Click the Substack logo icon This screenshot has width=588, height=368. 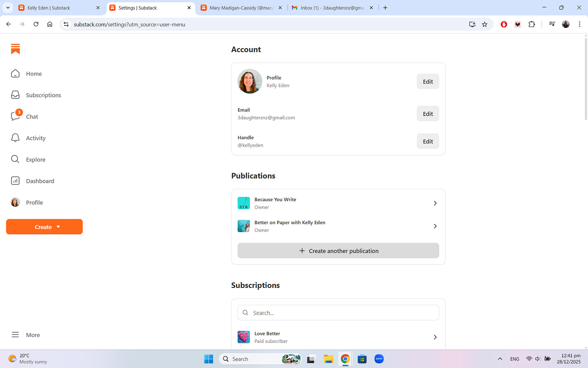coord(15,49)
